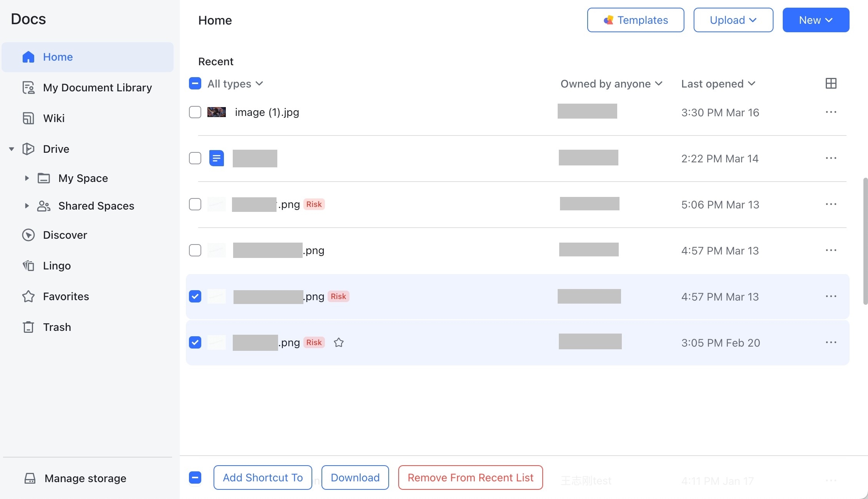Open the All types filter dropdown
Screen dimensions: 868x499
(x=235, y=84)
